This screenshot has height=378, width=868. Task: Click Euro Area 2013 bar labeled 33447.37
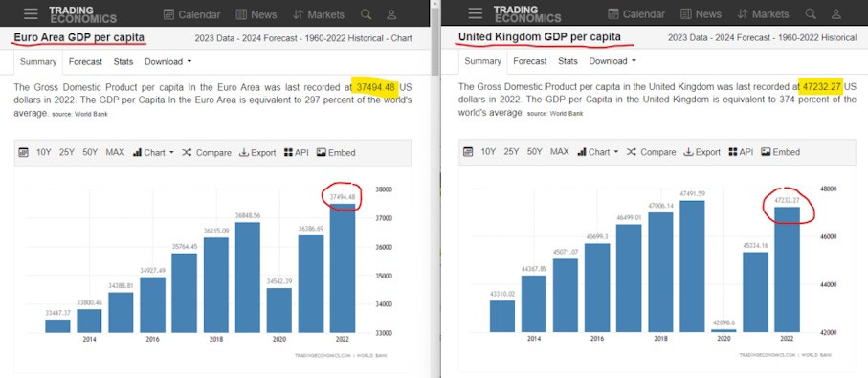point(57,326)
